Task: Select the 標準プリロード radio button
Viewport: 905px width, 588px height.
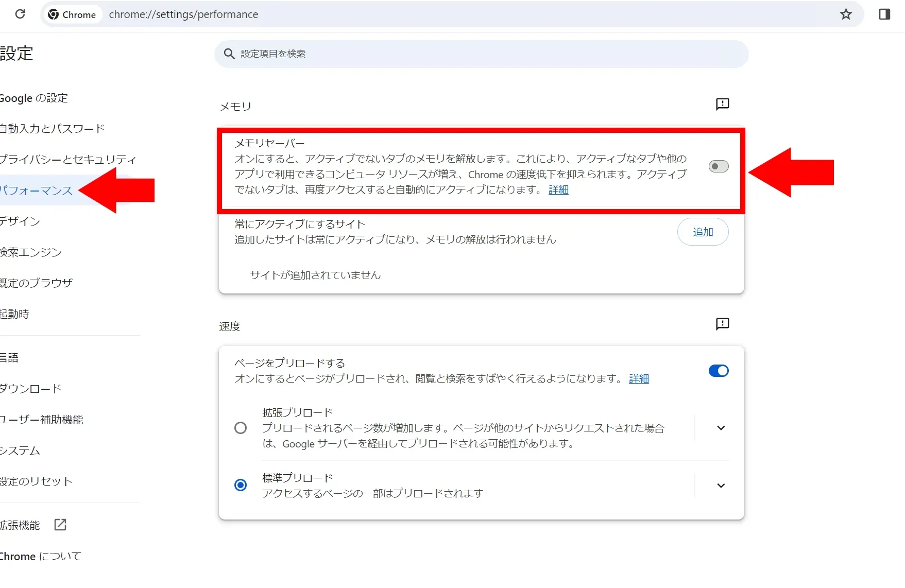Action: (241, 485)
